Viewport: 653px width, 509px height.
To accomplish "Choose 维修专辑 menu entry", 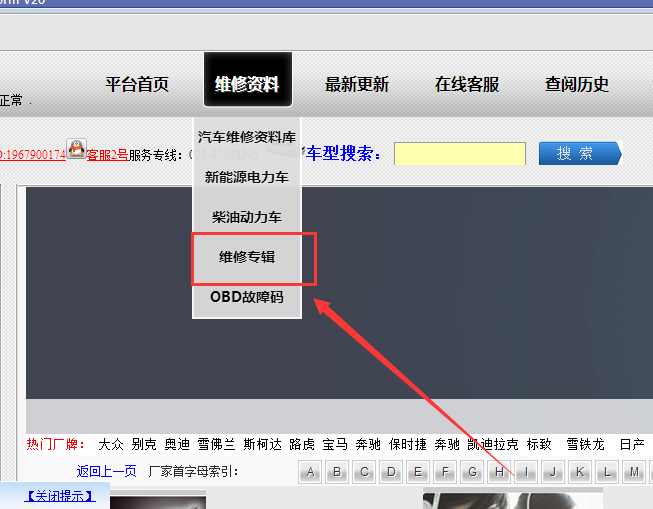I will [x=247, y=257].
